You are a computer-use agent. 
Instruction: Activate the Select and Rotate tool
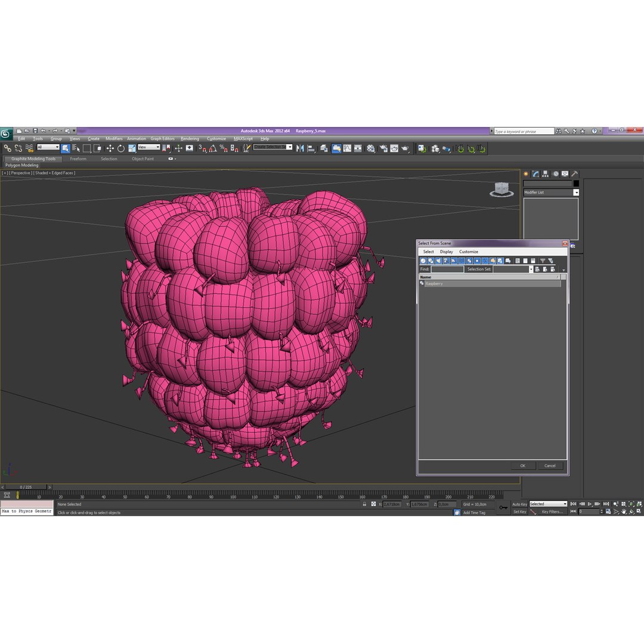pos(120,148)
